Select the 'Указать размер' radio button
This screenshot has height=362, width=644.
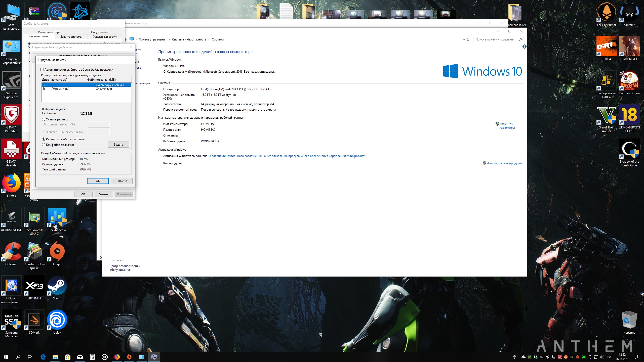click(x=44, y=119)
